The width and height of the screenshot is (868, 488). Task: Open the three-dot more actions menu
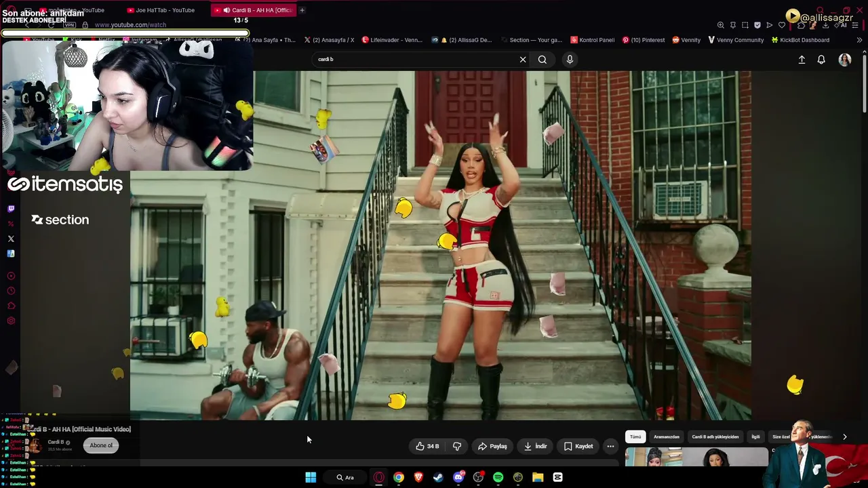610,446
